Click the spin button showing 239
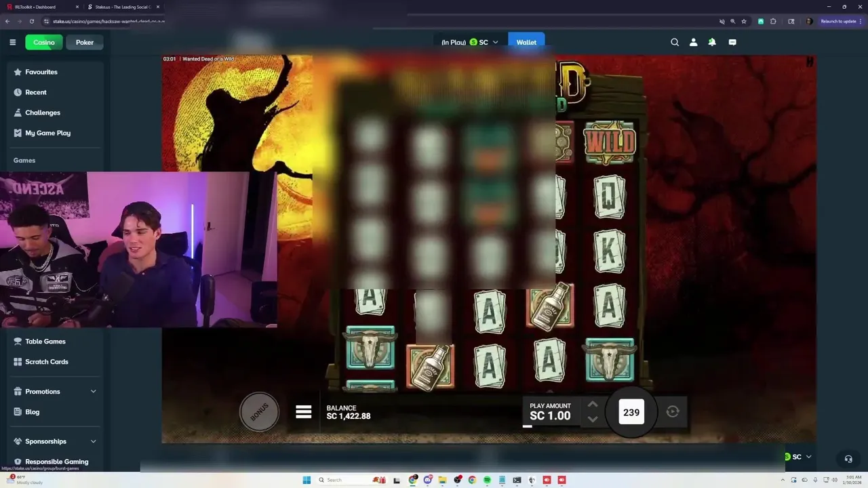The height and width of the screenshot is (488, 868). click(631, 412)
